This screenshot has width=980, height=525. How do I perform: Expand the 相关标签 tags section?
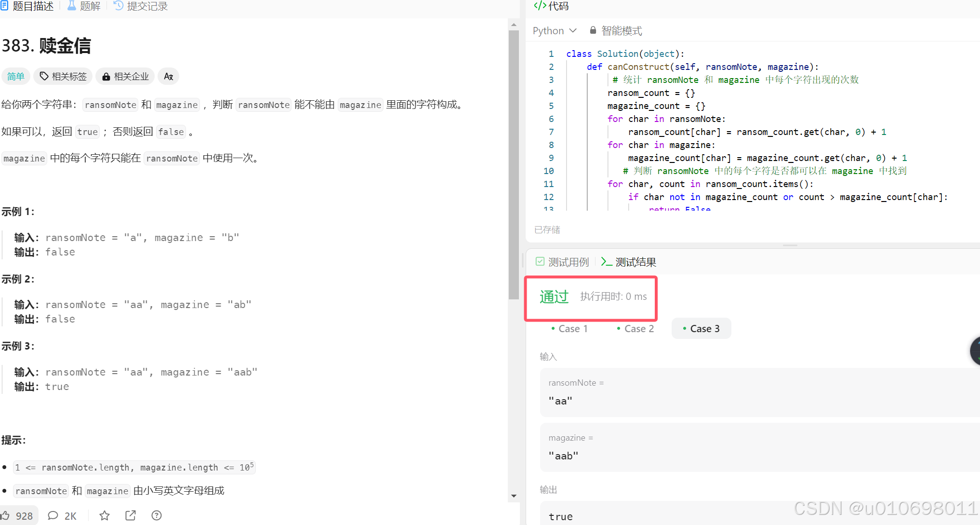tap(63, 76)
